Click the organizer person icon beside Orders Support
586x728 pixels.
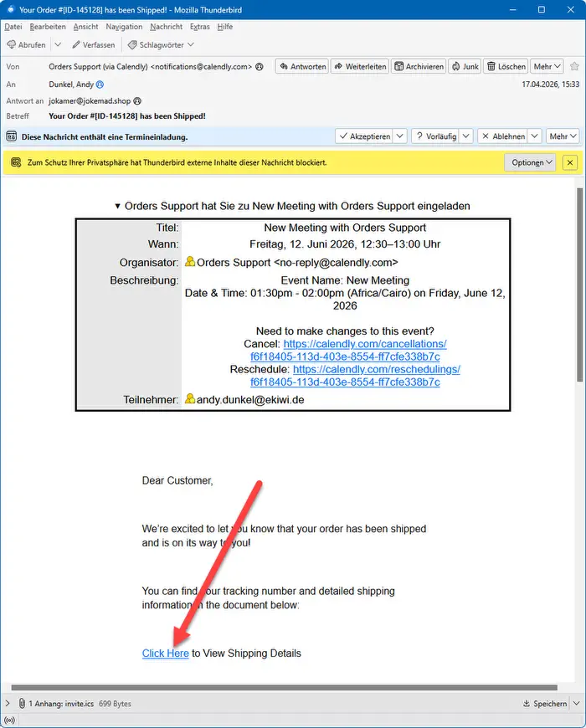(x=190, y=261)
